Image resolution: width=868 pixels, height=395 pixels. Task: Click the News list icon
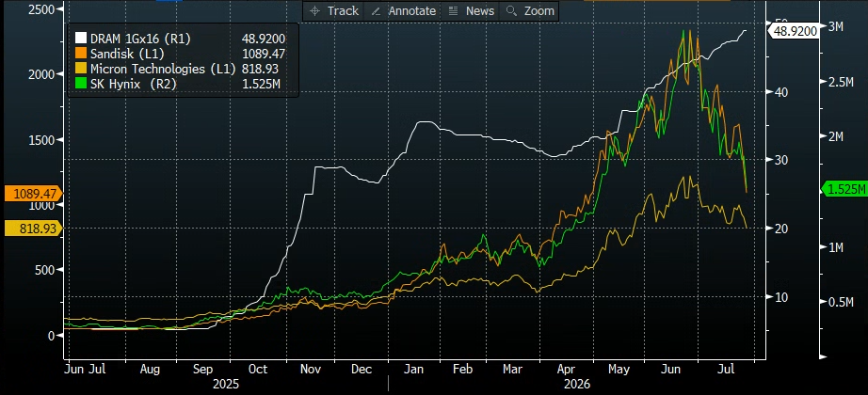tap(453, 11)
